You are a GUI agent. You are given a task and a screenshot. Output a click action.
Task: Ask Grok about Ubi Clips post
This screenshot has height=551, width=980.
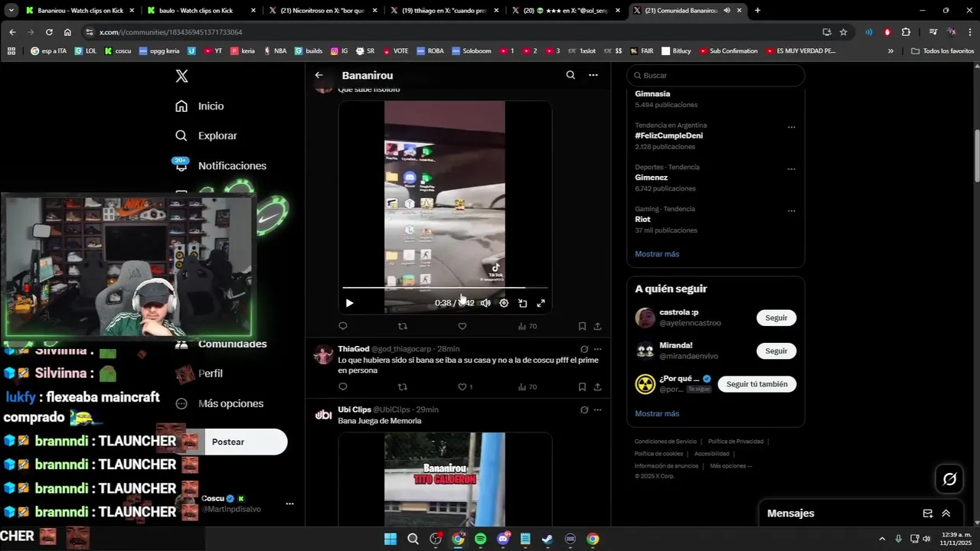point(584,410)
